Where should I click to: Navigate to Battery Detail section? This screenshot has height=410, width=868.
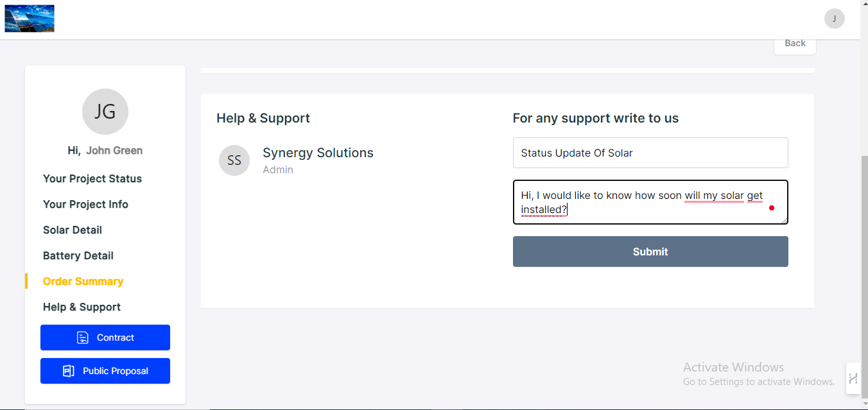(78, 255)
